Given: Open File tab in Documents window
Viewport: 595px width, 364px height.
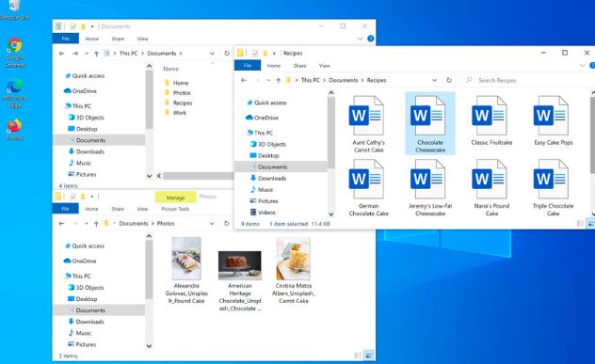Looking at the screenshot, I should [x=66, y=39].
